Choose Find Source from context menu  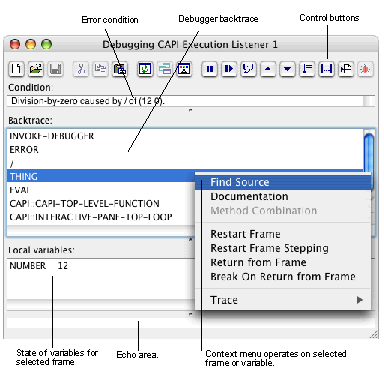(x=283, y=182)
